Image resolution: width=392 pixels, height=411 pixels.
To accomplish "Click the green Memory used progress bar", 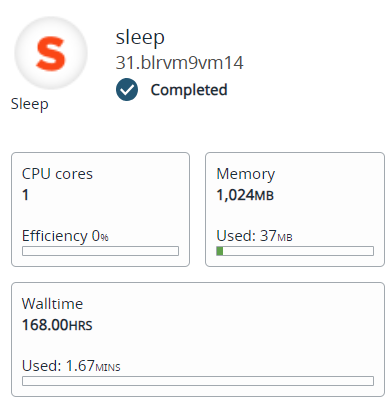I will click(x=295, y=251).
